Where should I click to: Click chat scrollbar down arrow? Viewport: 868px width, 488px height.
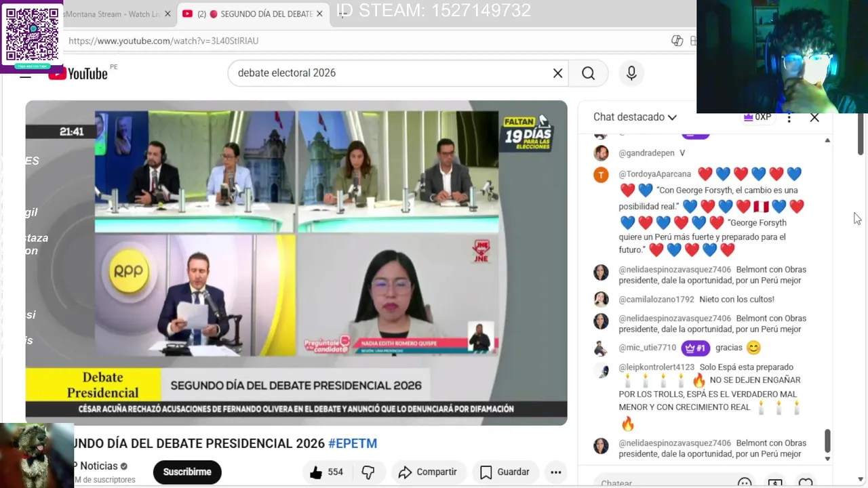(x=827, y=459)
